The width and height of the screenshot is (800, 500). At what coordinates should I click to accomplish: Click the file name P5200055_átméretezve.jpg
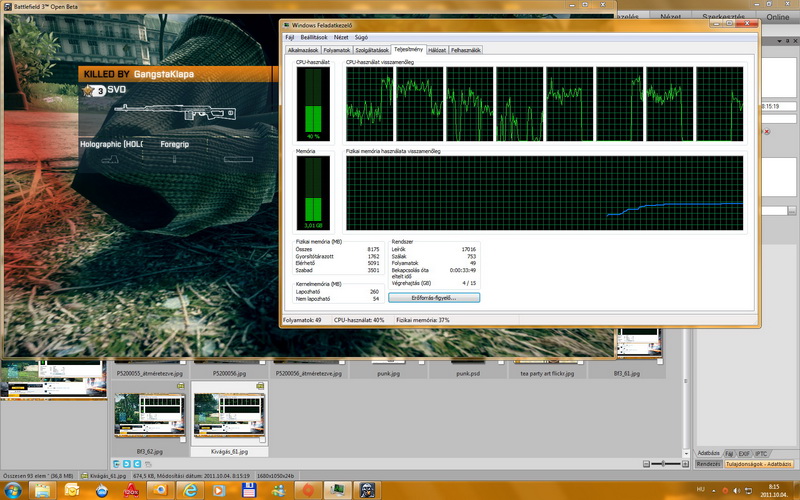click(x=149, y=373)
